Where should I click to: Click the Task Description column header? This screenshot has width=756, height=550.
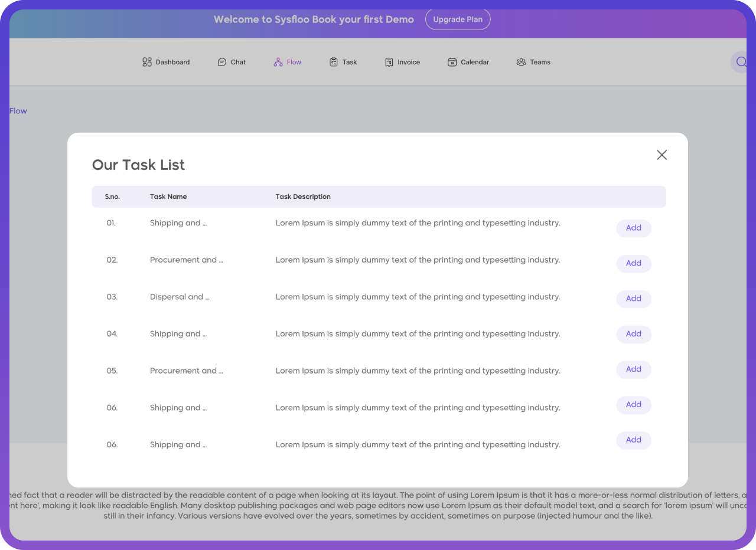(x=303, y=197)
